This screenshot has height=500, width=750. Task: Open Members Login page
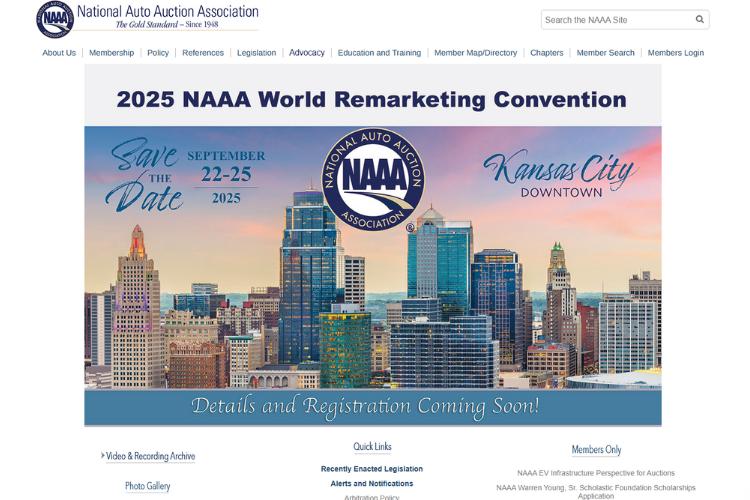[x=676, y=53]
